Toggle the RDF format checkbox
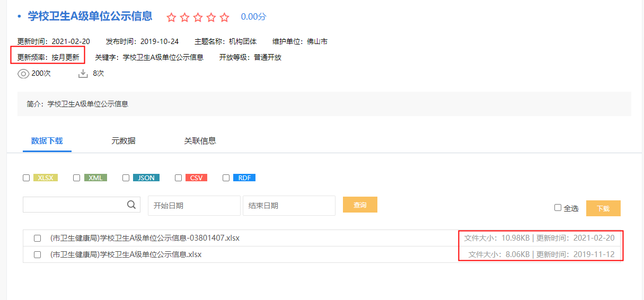This screenshot has width=644, height=300. (x=226, y=178)
